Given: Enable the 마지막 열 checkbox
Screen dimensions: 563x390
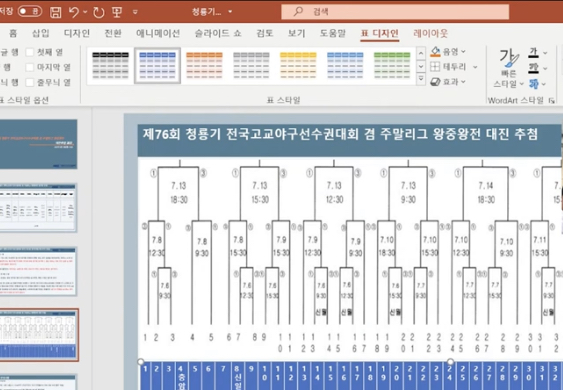Looking at the screenshot, I should (x=30, y=68).
